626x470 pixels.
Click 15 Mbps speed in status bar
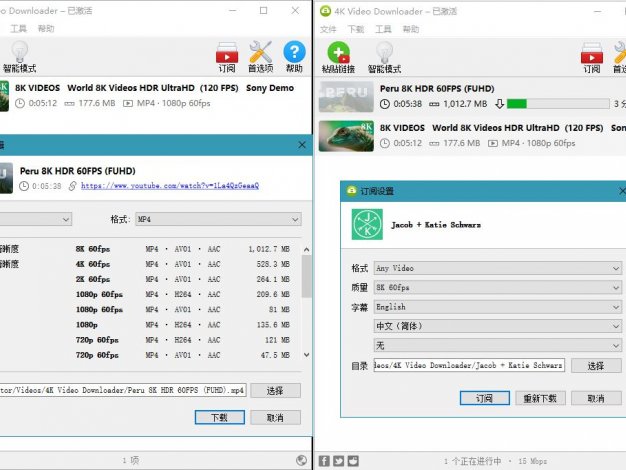532,461
